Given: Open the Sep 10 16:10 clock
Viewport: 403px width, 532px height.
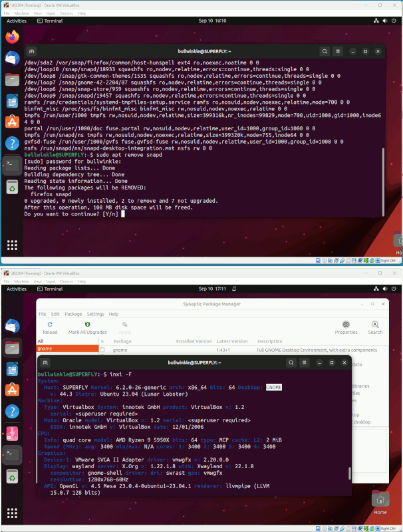Looking at the screenshot, I should (x=212, y=21).
